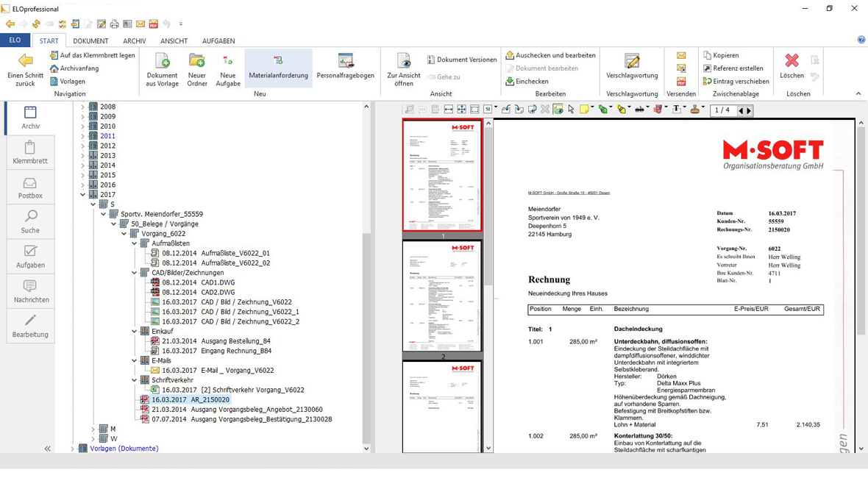Open the sticky note dropdown arrow
This screenshot has height=478, width=868.
[593, 110]
